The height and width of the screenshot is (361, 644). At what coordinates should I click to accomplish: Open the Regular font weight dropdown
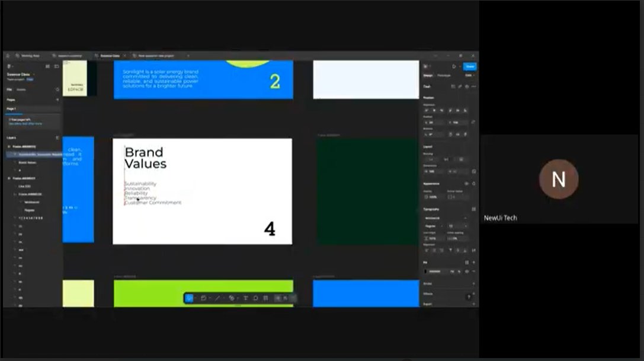(x=434, y=226)
